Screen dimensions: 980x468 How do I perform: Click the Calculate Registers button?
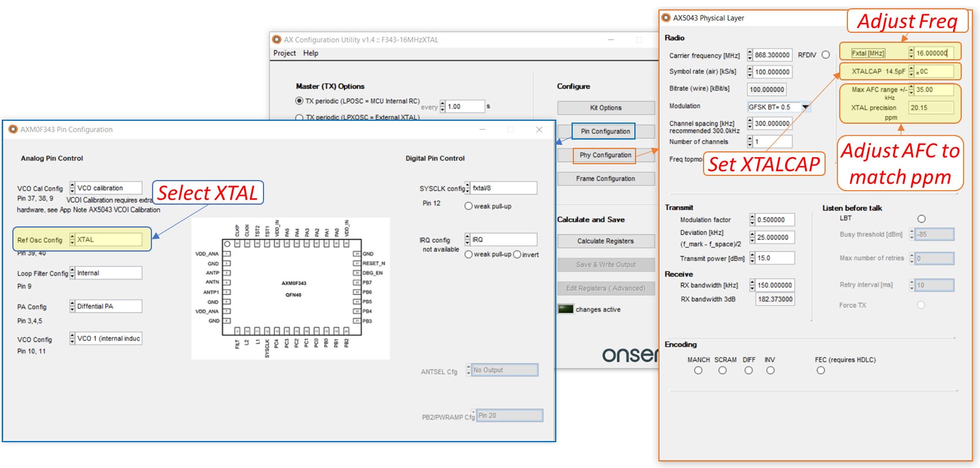(605, 241)
